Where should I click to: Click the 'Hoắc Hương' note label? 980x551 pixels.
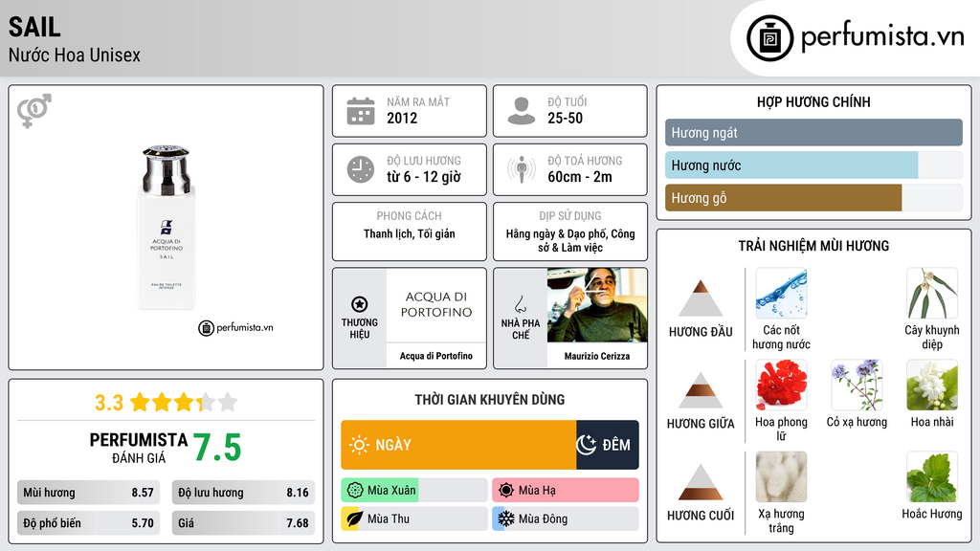[932, 514]
